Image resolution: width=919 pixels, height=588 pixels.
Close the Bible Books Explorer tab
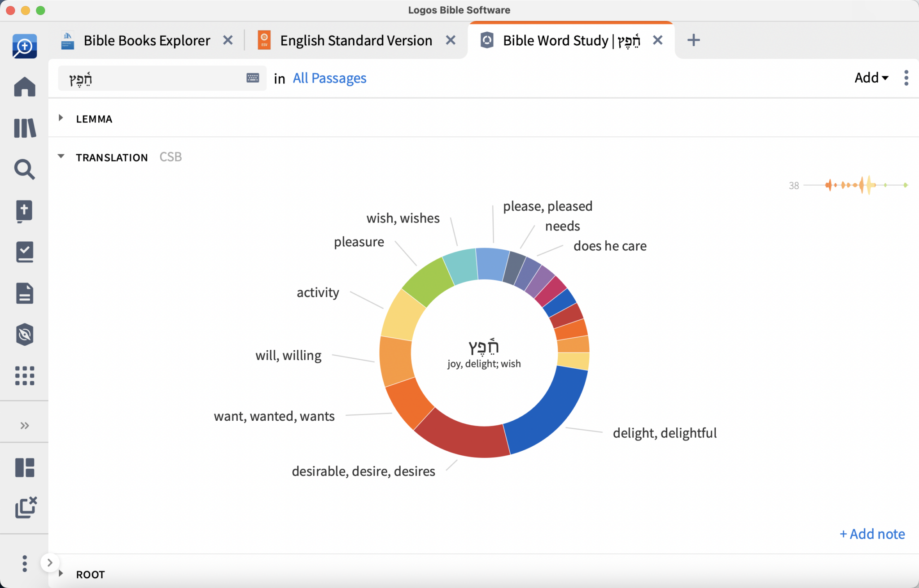pyautogui.click(x=228, y=40)
